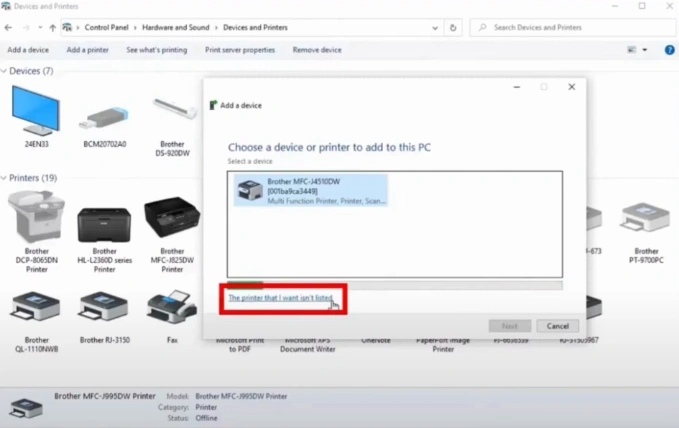Select the Brother MFC-J825DW printer icon
The width and height of the screenshot is (679, 428).
point(172,218)
